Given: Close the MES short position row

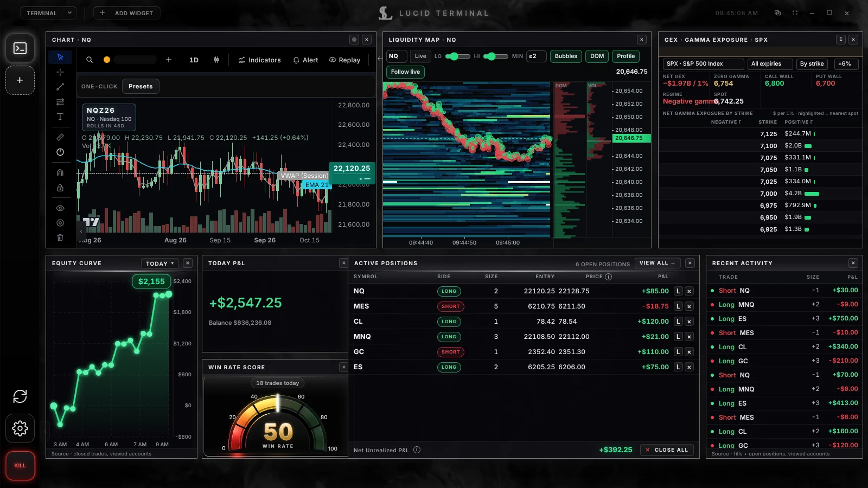Looking at the screenshot, I should (689, 306).
